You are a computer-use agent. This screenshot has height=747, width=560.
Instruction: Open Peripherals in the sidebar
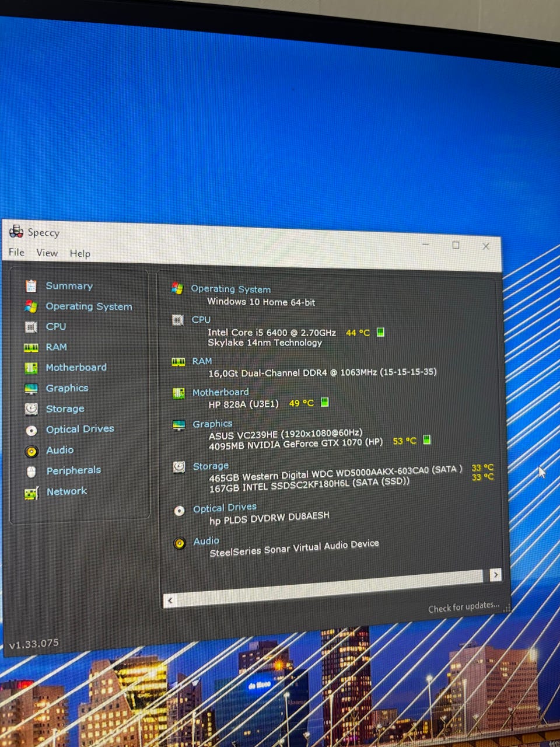coord(73,470)
